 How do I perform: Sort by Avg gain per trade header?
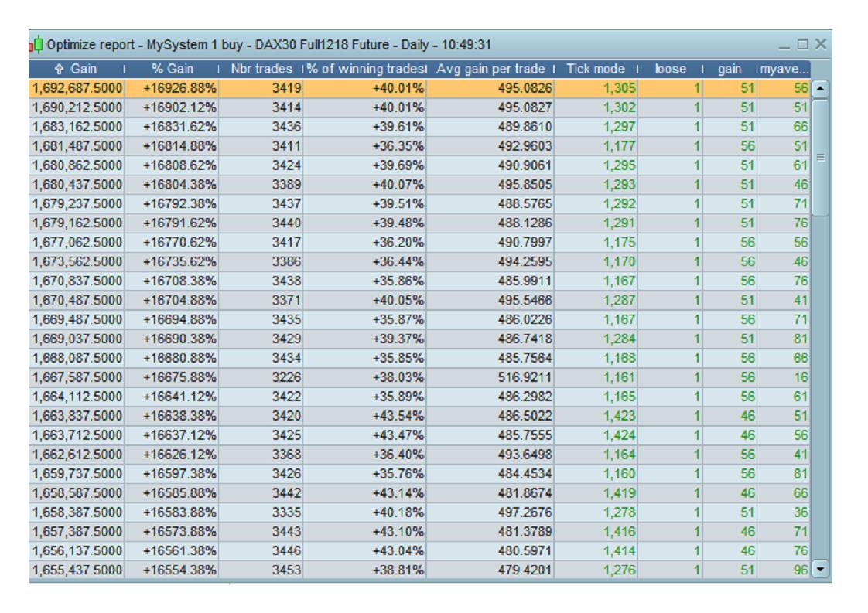tap(490, 69)
